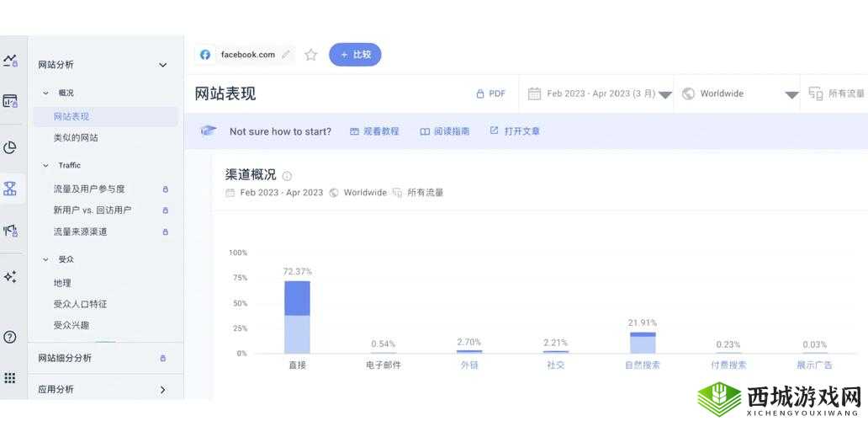Click the 比较 compare button
This screenshot has height=421, width=868.
click(355, 55)
